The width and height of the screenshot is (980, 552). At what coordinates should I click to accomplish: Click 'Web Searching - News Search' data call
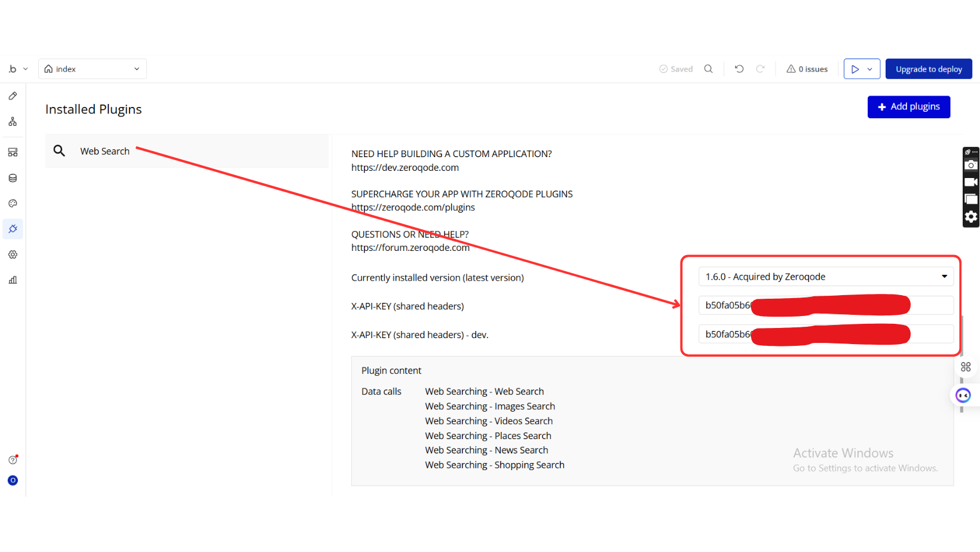(486, 450)
